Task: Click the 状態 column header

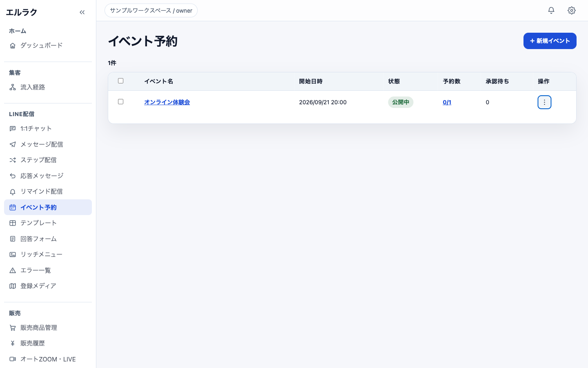Action: (x=394, y=81)
